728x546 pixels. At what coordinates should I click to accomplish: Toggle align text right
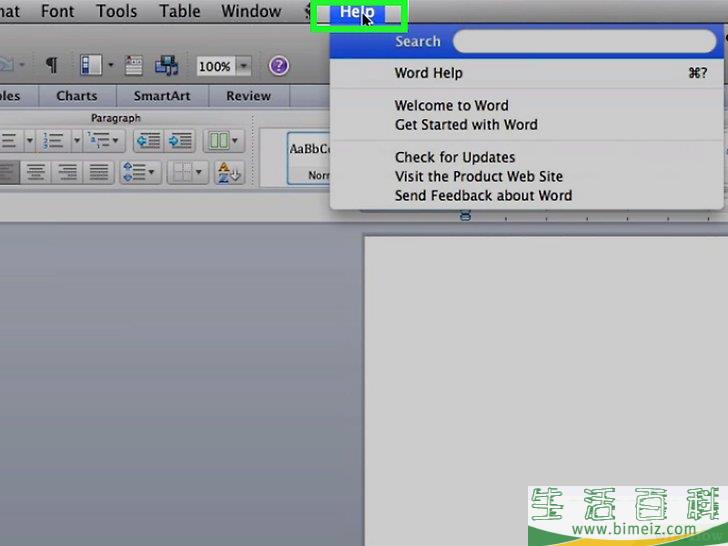(x=67, y=172)
